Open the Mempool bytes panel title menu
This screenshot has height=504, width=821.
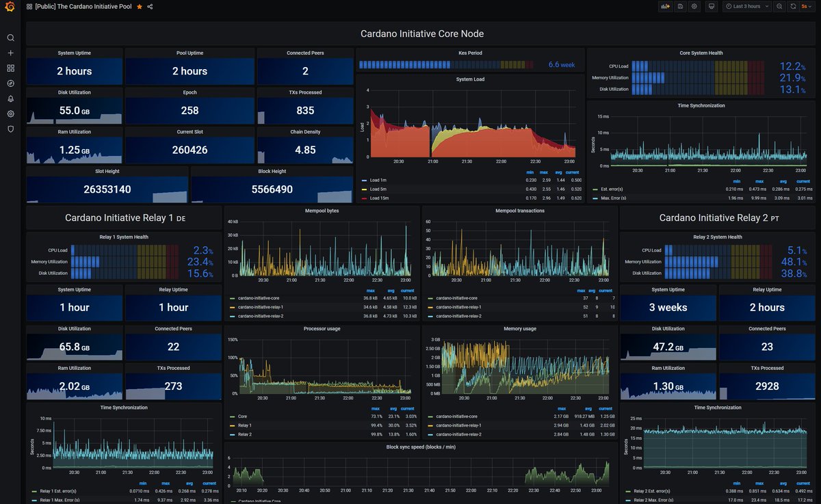click(322, 211)
